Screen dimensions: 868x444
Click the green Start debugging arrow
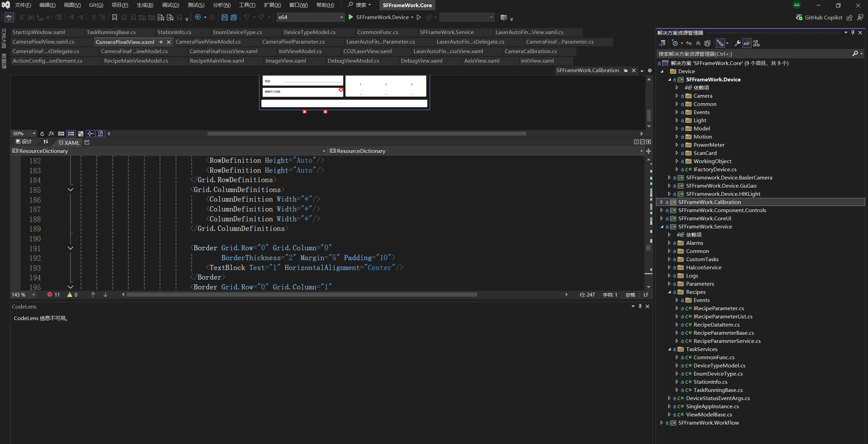coord(351,17)
